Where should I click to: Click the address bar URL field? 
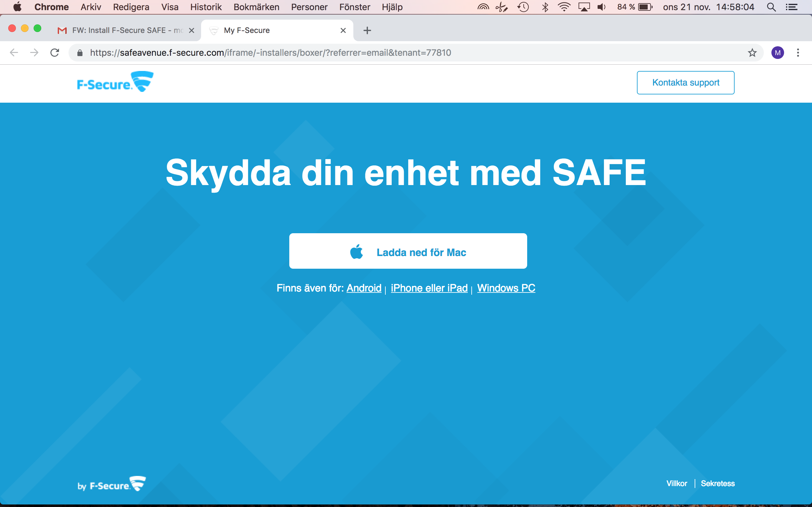[x=336, y=53]
